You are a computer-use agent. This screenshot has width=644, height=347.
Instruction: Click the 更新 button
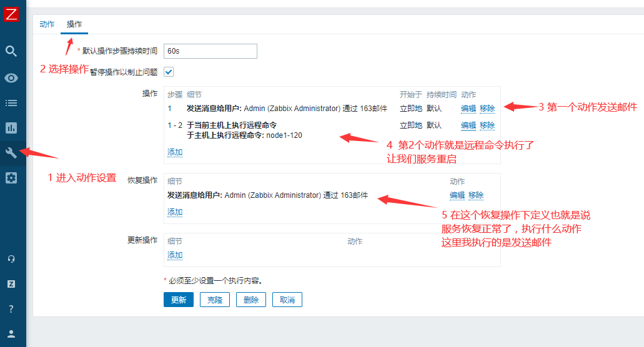tap(179, 300)
